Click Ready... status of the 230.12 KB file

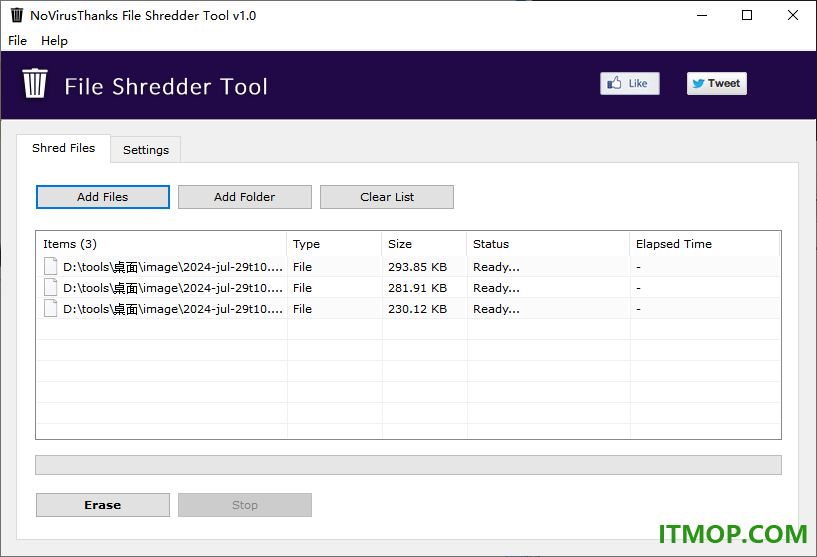point(496,309)
